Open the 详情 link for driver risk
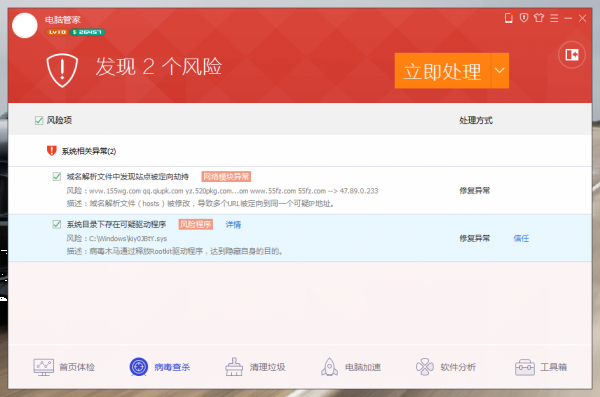Screen dimensions: 600x397 point(233,225)
